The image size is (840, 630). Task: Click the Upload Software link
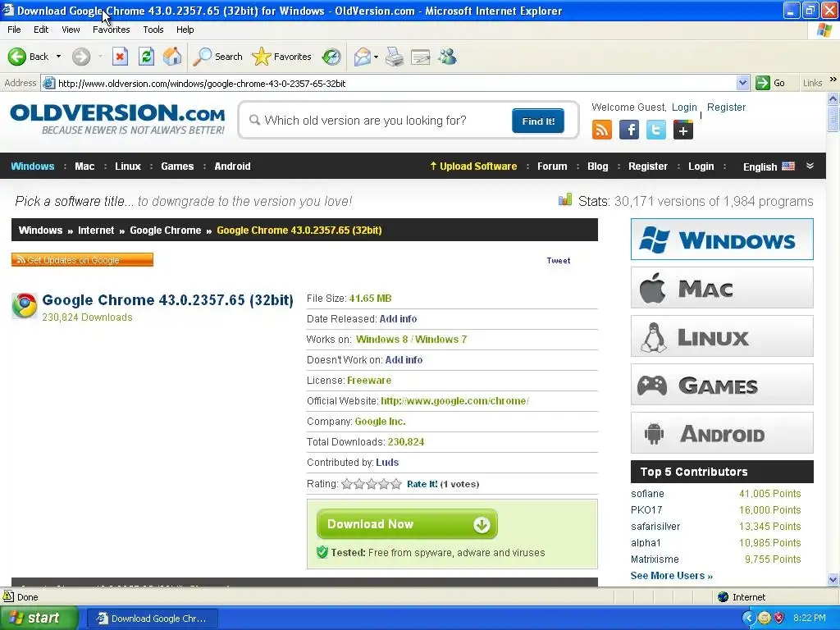pyautogui.click(x=473, y=166)
